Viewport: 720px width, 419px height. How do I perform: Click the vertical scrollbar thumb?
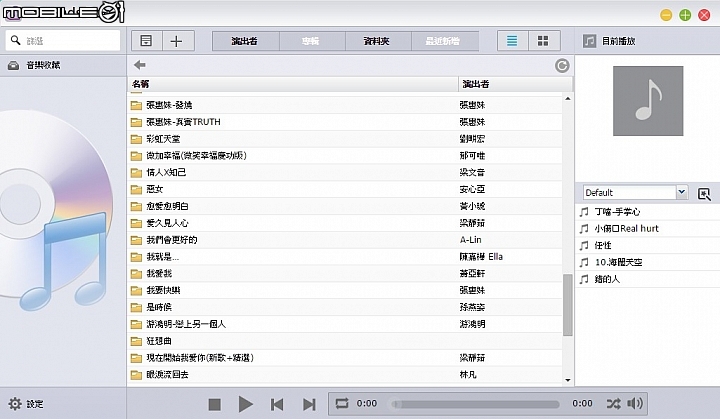coord(568,305)
